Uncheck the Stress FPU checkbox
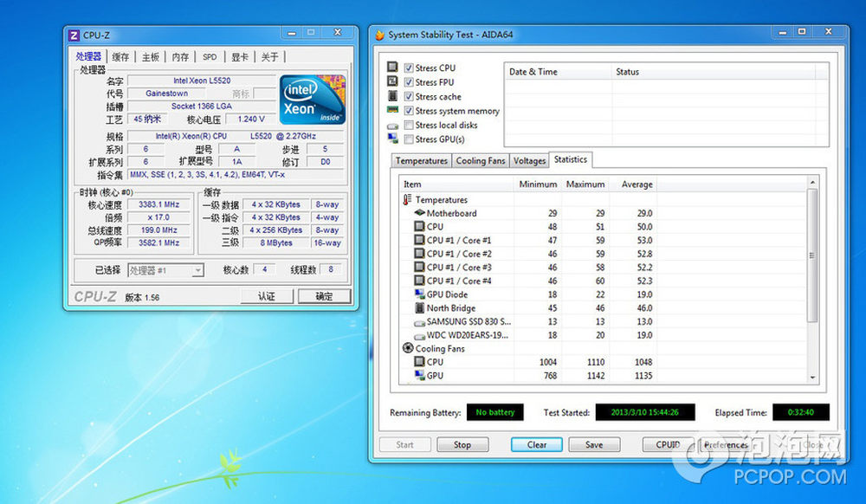Viewport: 866px width, 504px height. (x=409, y=82)
